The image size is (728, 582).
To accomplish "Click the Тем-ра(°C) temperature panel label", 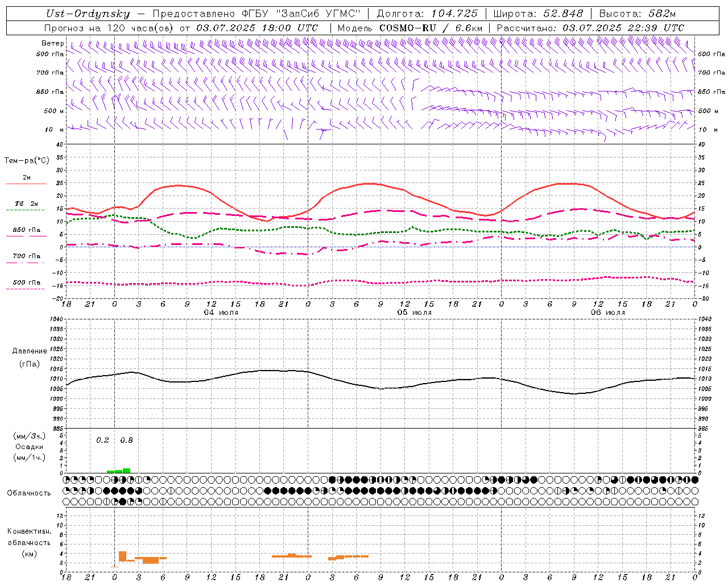I will 27,161.
